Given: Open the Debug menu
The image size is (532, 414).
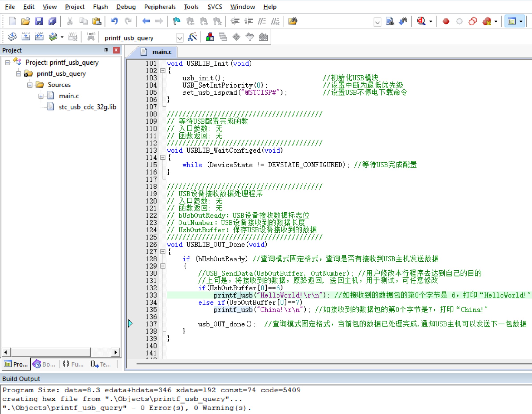Looking at the screenshot, I should point(126,7).
